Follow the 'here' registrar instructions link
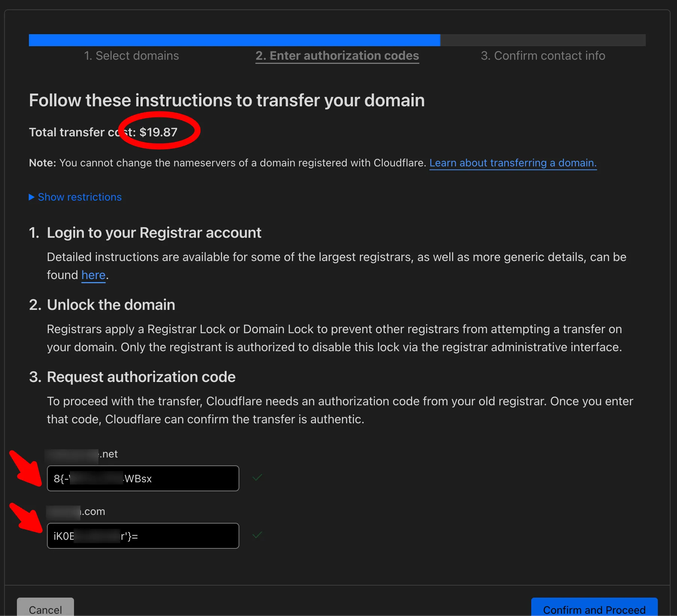 pos(93,275)
